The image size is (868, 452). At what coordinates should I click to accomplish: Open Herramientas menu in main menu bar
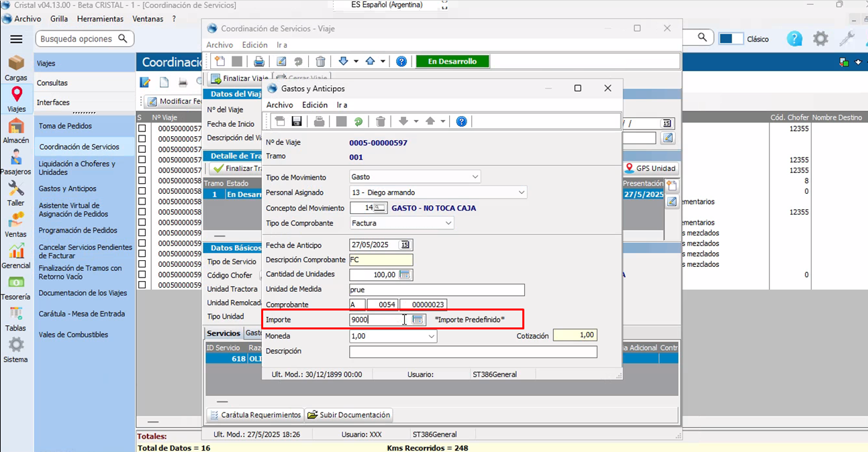100,19
